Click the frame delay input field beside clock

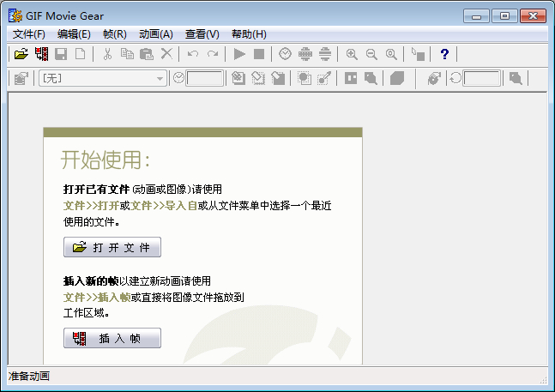point(205,78)
